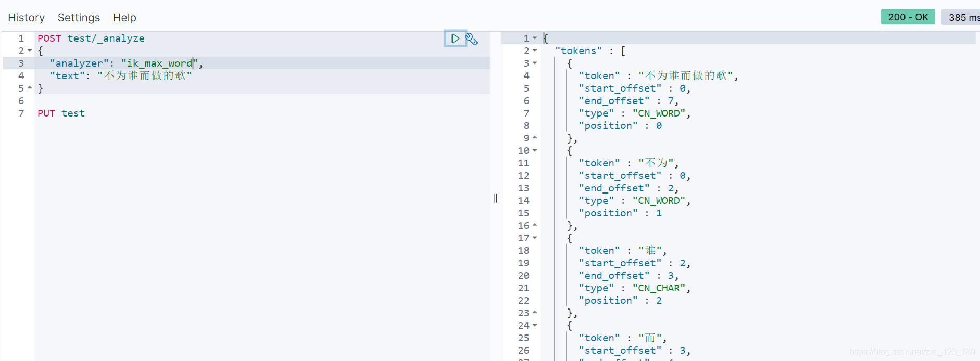
Task: Collapse response root at line 1 arrow
Action: tap(535, 38)
